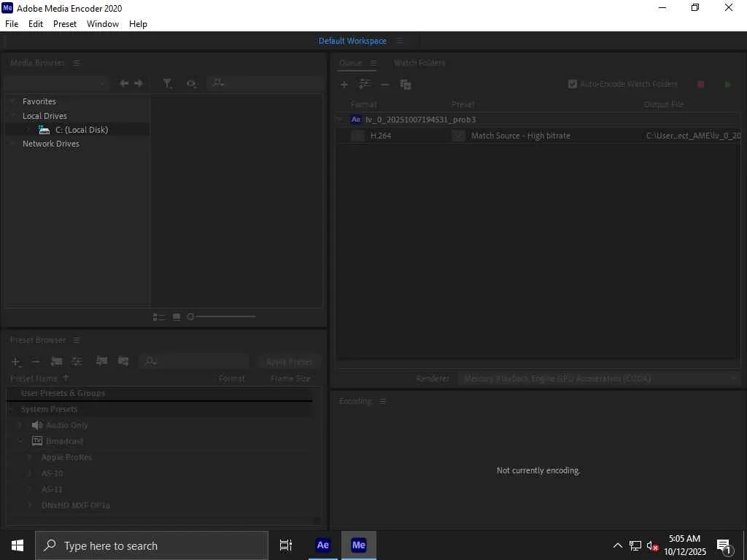Open the Queue panel menu icon
Viewport: 747px width, 560px height.
tap(373, 63)
